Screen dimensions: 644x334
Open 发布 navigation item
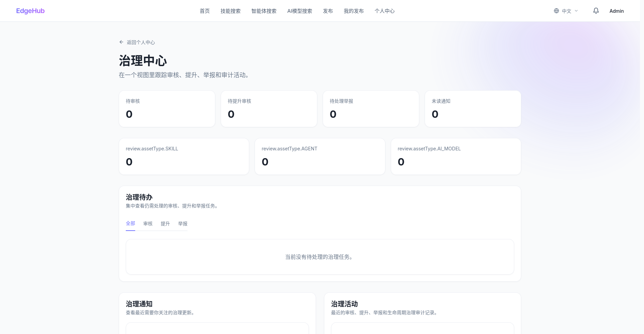point(328,11)
